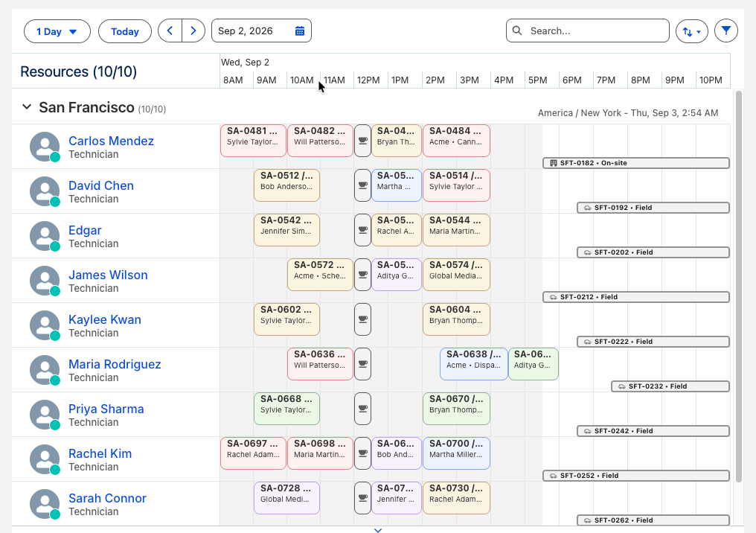756x533 pixels.
Task: Open Maria Rodriguez resource link
Action: [x=115, y=364]
